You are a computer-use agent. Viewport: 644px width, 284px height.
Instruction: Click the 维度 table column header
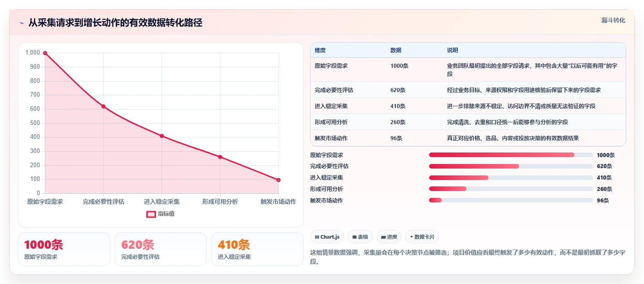tap(320, 50)
